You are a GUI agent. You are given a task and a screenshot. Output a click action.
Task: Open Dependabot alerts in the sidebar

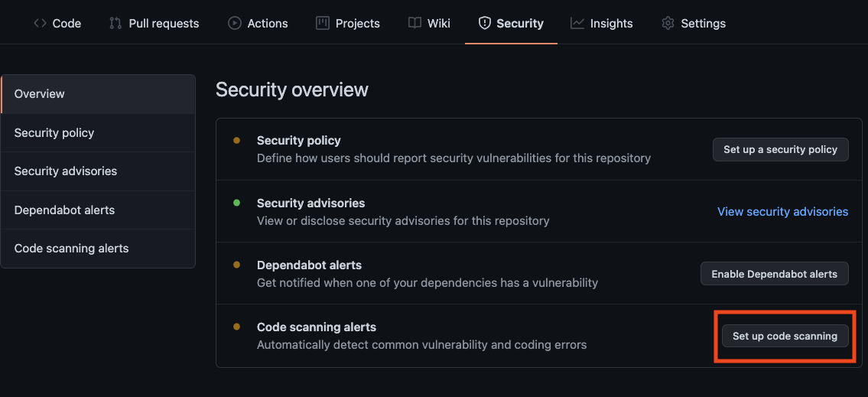point(98,210)
